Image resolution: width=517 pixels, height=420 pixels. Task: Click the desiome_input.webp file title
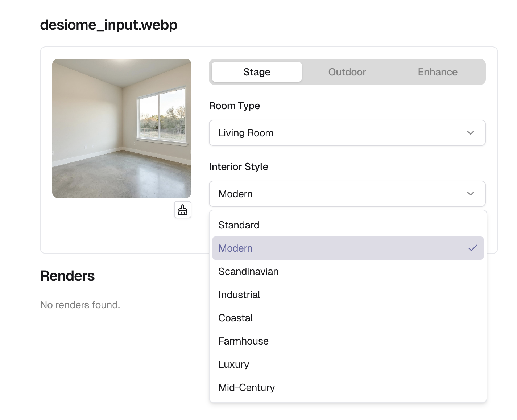click(109, 25)
